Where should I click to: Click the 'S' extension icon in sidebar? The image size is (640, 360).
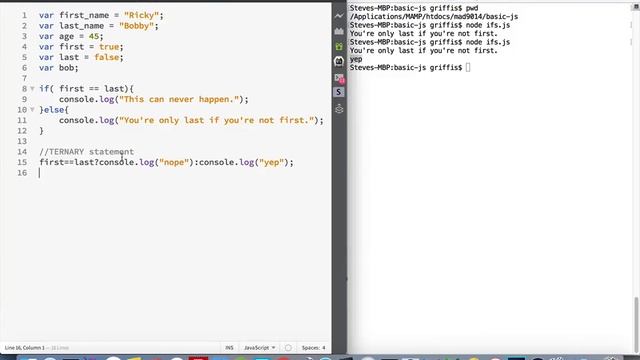point(338,92)
